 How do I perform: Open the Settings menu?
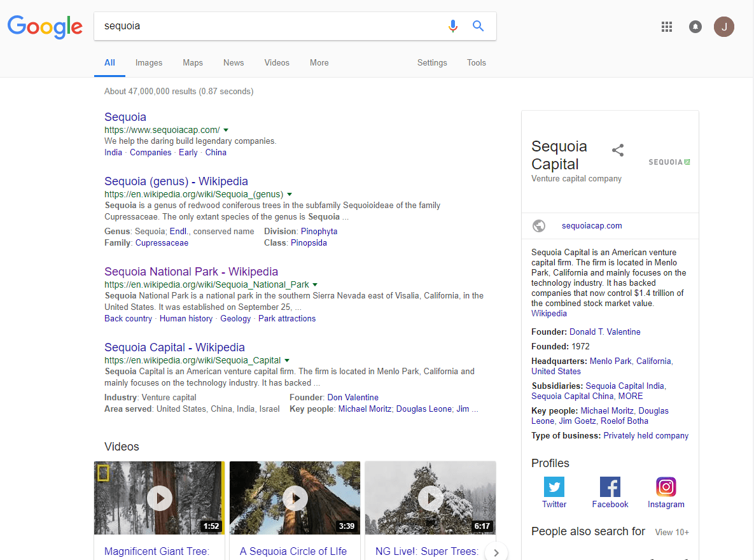point(432,62)
